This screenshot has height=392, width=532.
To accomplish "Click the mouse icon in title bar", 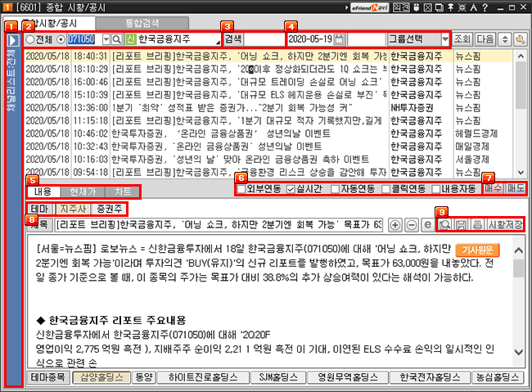I will (x=417, y=7).
